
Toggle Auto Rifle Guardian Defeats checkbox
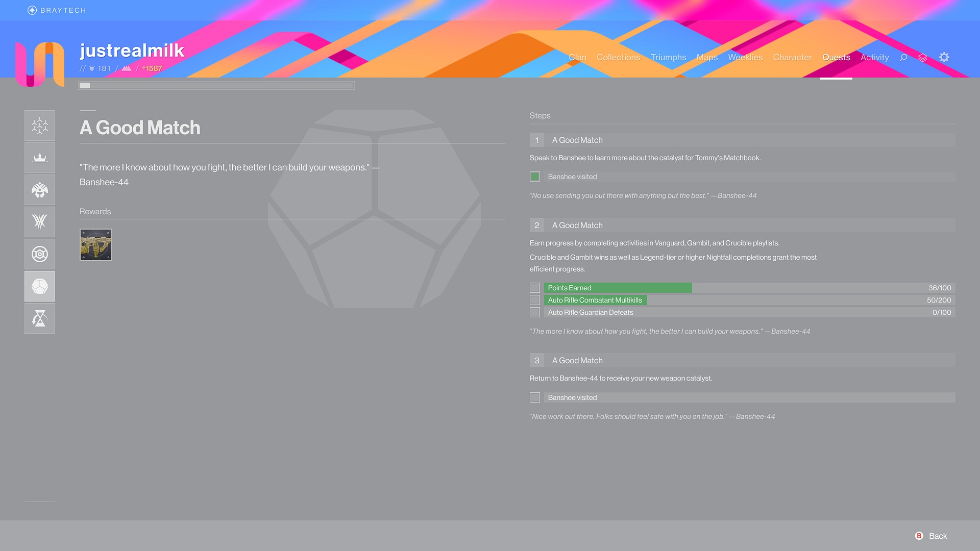click(x=535, y=312)
